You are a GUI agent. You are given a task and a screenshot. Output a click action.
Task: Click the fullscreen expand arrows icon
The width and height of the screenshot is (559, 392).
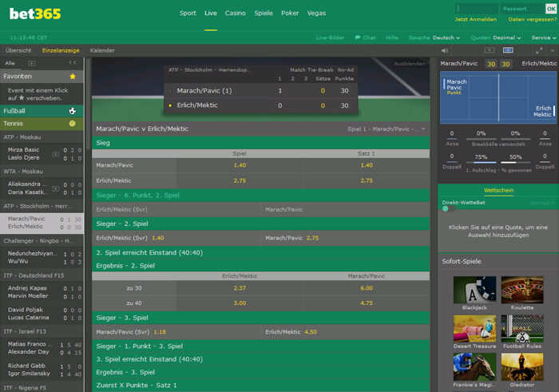click(539, 50)
